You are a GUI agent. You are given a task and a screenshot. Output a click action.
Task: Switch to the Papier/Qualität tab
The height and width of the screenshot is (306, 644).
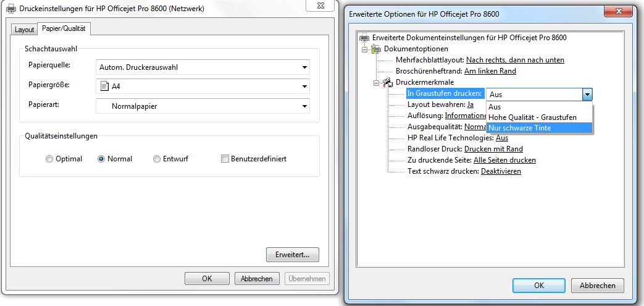[x=64, y=29]
